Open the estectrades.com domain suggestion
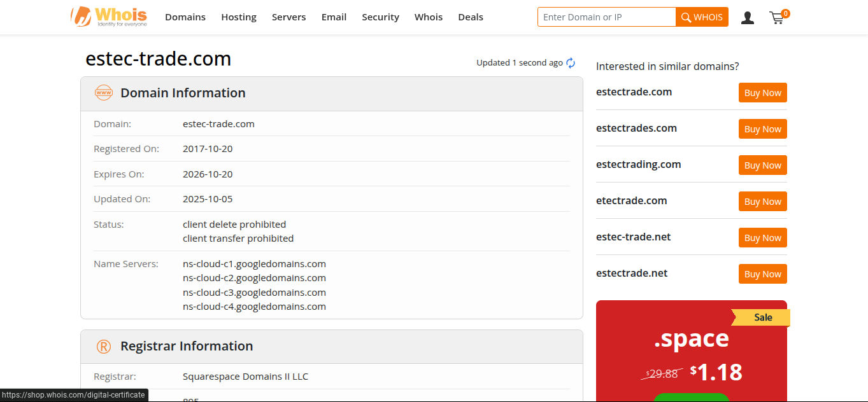The image size is (868, 402). pyautogui.click(x=636, y=128)
